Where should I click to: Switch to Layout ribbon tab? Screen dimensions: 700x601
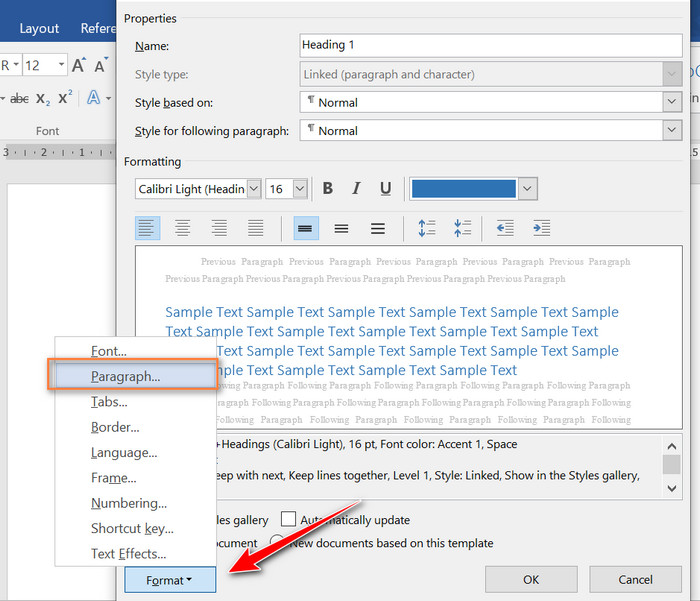[x=39, y=28]
